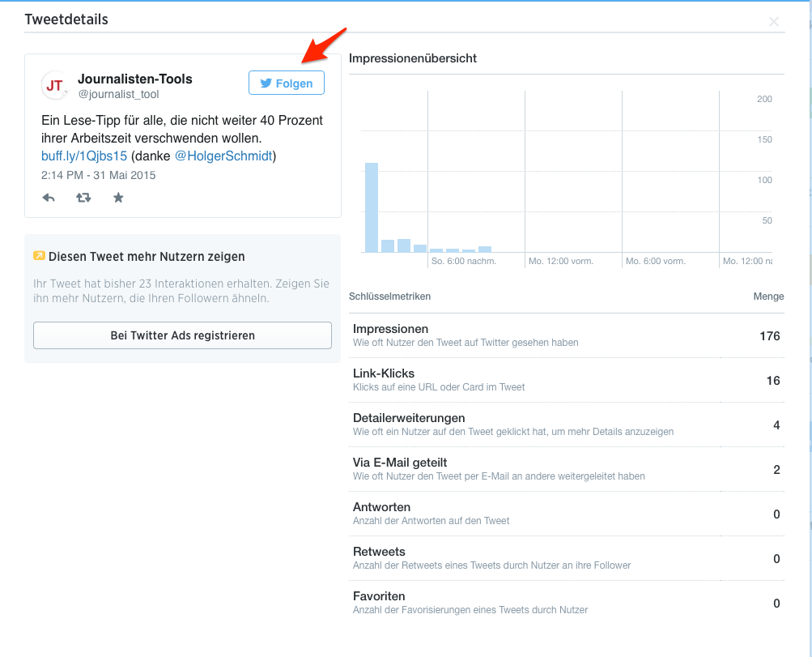Click the reply arrow icon under tweet
Screen dimensions: 812x657
click(49, 198)
